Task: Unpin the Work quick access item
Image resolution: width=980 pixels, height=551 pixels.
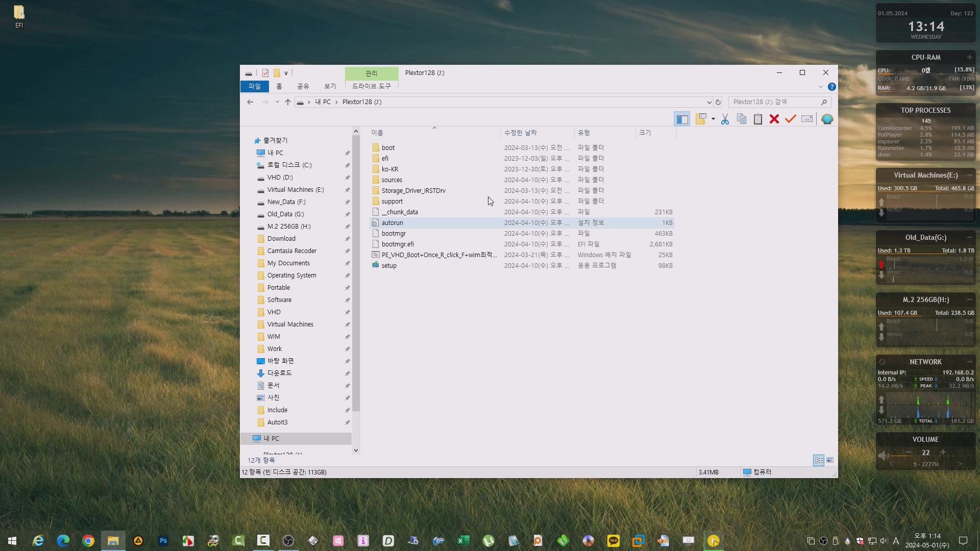Action: pos(347,349)
